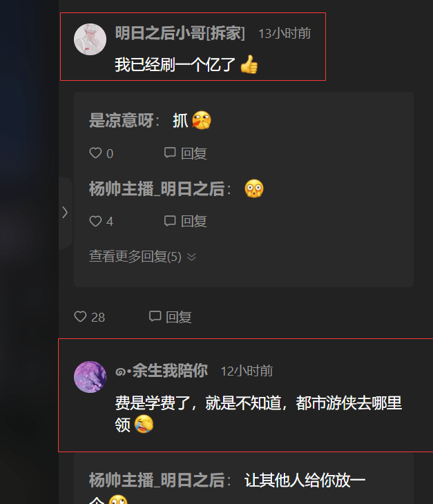
Task: Open the profile of username 明日之后小哥[拆家]
Action: point(180,33)
